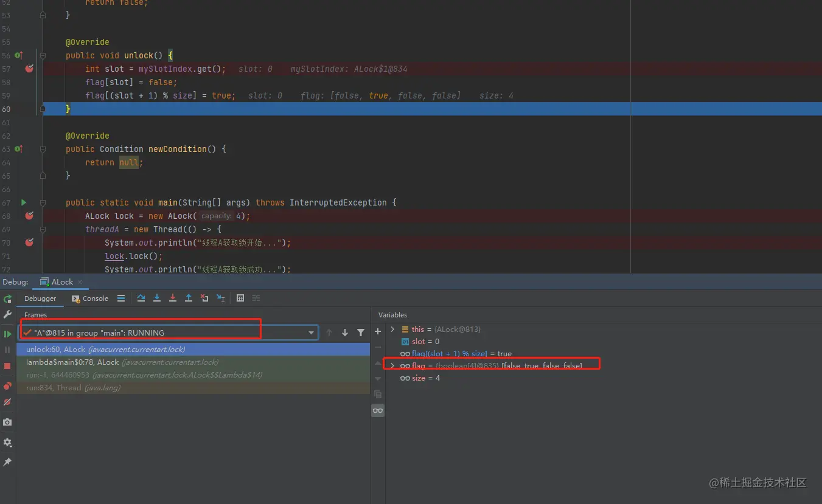Rerun the ALock debug session

[7, 299]
